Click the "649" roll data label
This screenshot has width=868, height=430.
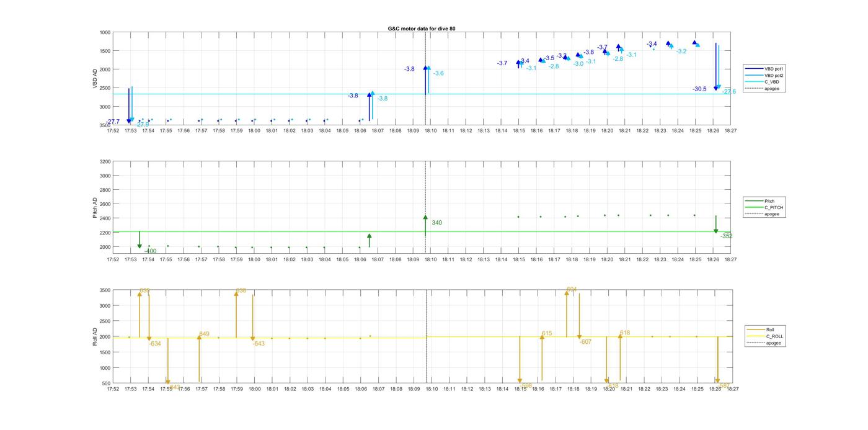(204, 334)
